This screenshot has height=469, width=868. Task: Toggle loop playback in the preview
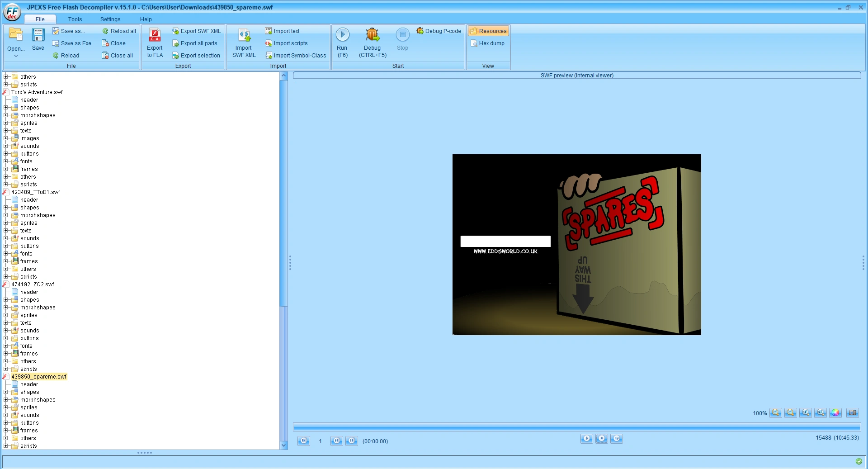pyautogui.click(x=616, y=438)
